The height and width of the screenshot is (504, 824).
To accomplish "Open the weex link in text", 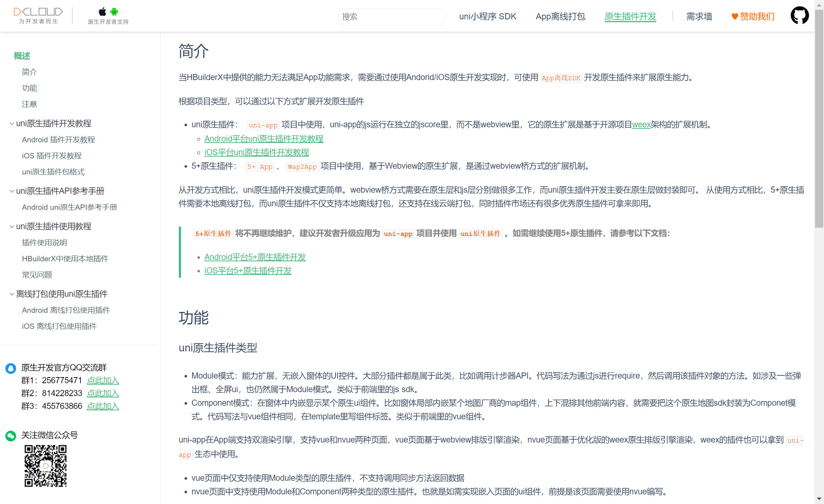I will pos(641,124).
